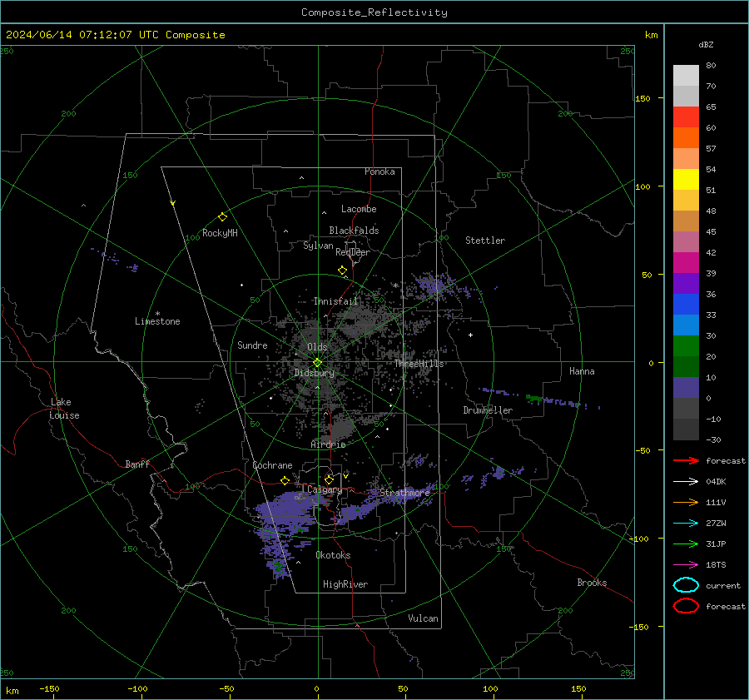Click the orange 111V arrow legend icon
The width and height of the screenshot is (749, 700).
[686, 502]
